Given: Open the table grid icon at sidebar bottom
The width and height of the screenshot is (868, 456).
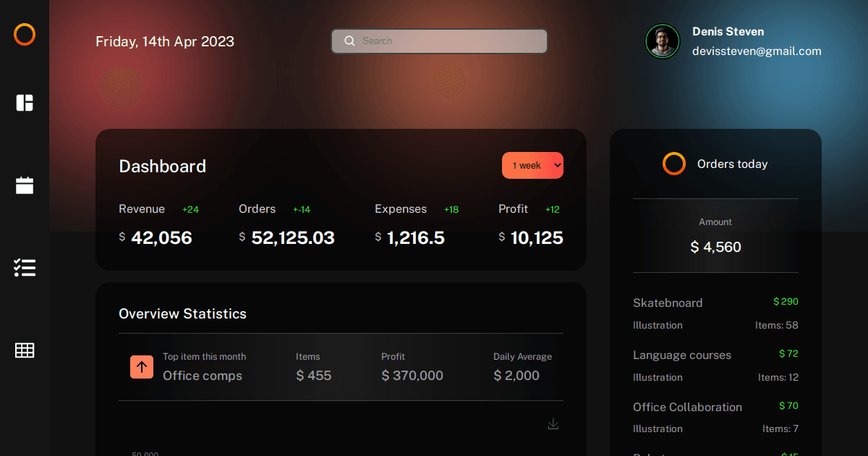Looking at the screenshot, I should pyautogui.click(x=24, y=350).
